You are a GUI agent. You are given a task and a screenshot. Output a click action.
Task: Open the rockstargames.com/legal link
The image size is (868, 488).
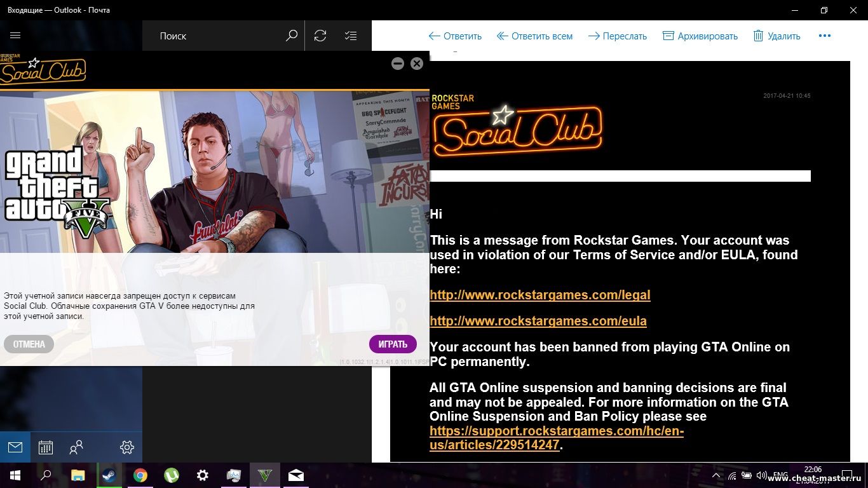tap(540, 295)
